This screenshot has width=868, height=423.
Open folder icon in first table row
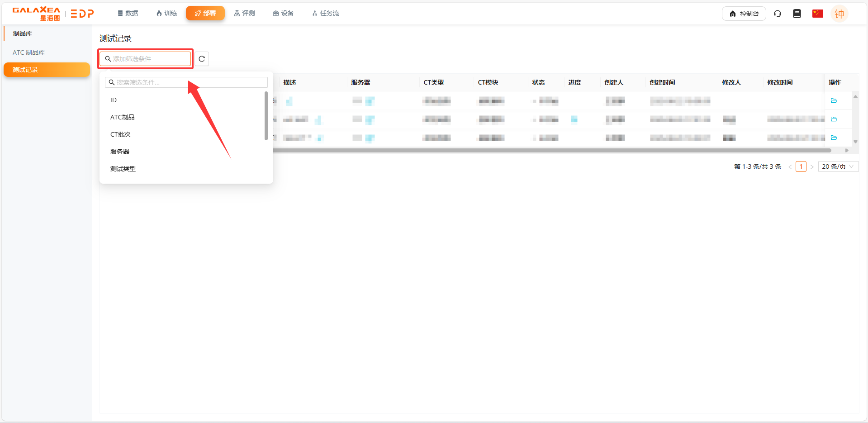[x=834, y=100]
